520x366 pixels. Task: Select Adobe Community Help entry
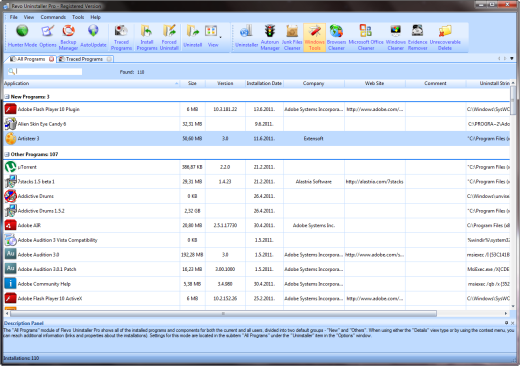tap(257, 284)
